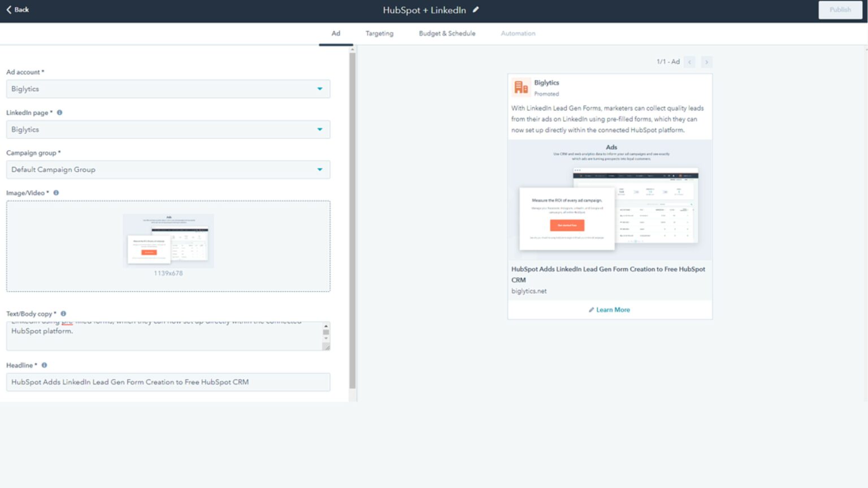Click the info icon next to Text/Body copy
This screenshot has width=868, height=488.
[x=63, y=313]
